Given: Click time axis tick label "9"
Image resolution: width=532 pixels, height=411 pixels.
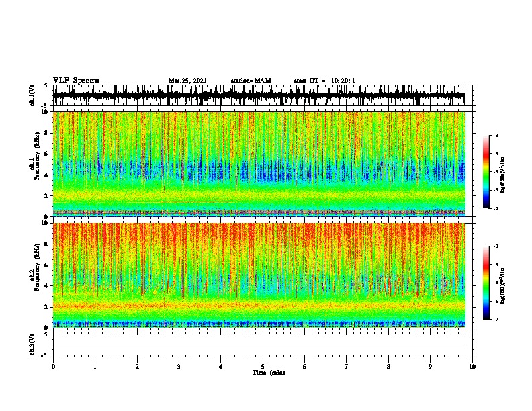Looking at the screenshot, I should [430, 367].
